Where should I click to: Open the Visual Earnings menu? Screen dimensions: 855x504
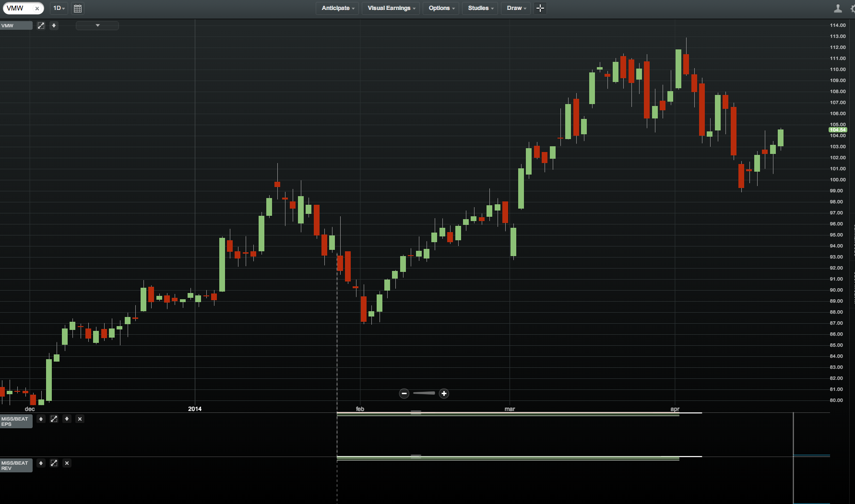point(390,8)
